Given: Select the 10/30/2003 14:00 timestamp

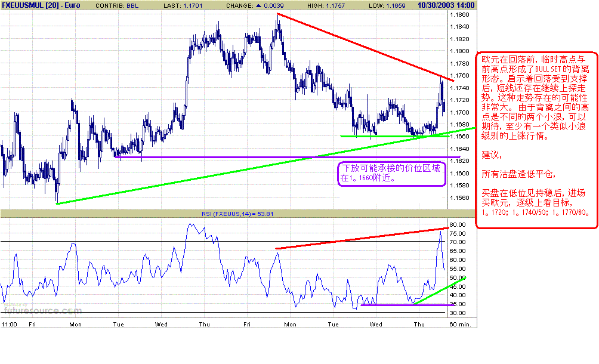Looking at the screenshot, I should [x=446, y=5].
